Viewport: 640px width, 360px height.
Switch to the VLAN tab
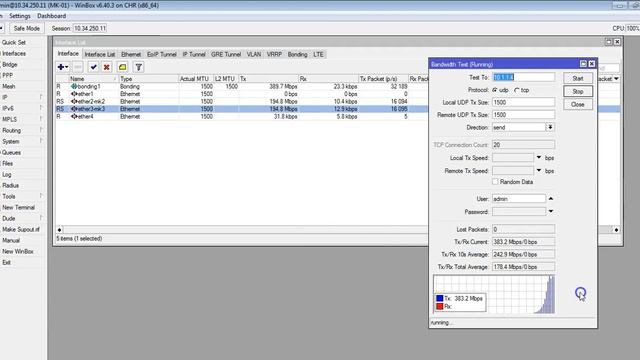[254, 54]
